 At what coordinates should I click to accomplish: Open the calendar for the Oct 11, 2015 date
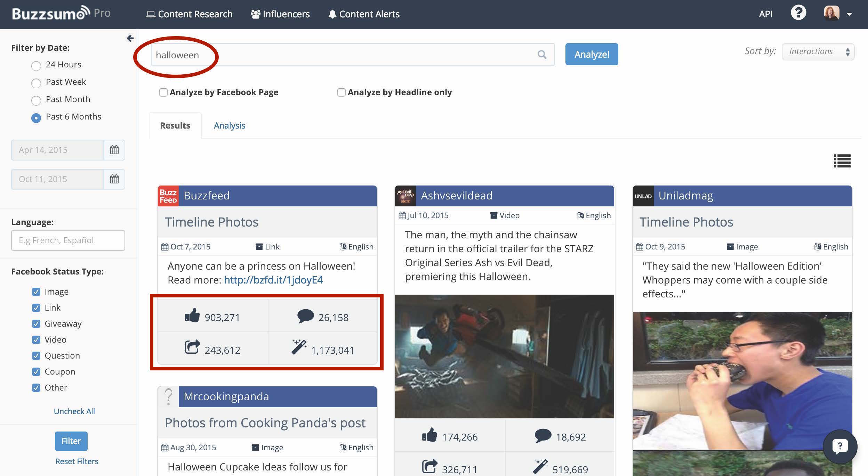(x=114, y=179)
